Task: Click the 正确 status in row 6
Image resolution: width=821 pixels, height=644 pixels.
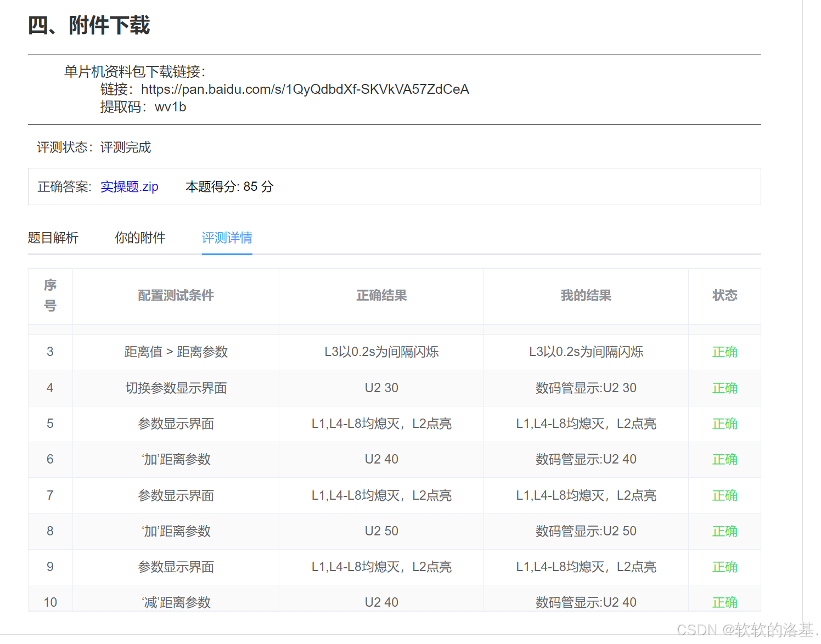Action: click(x=724, y=459)
